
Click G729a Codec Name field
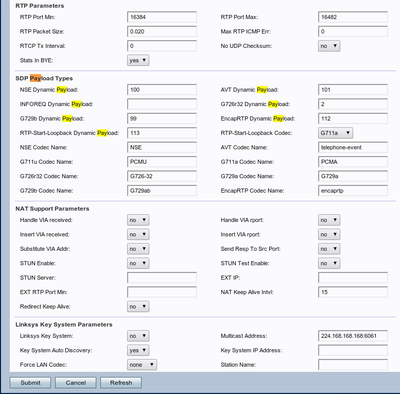[x=353, y=176]
